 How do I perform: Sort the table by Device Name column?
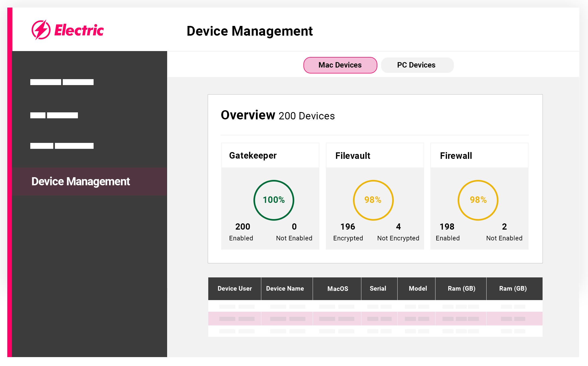tap(285, 288)
